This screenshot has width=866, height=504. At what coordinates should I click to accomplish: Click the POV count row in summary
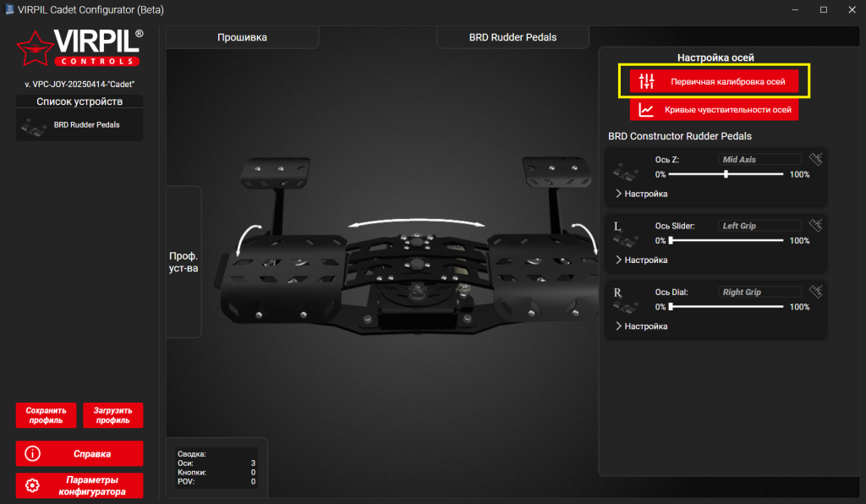tap(216, 481)
